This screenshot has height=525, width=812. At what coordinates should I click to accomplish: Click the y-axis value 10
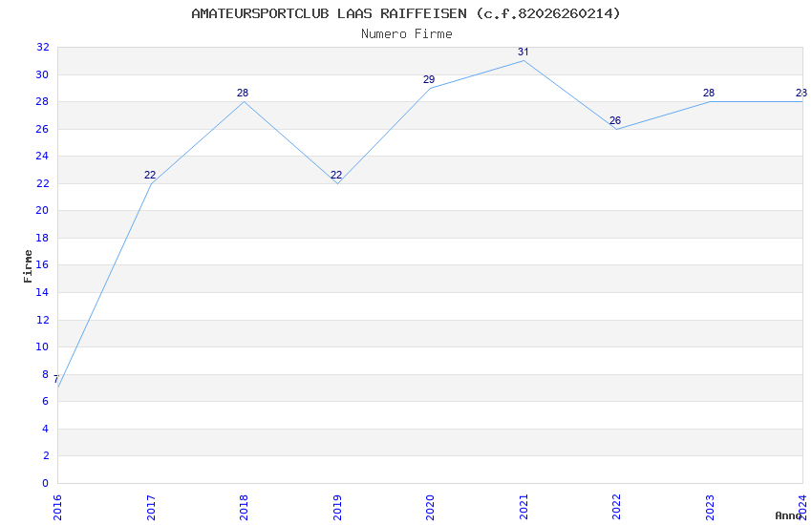[x=42, y=347]
